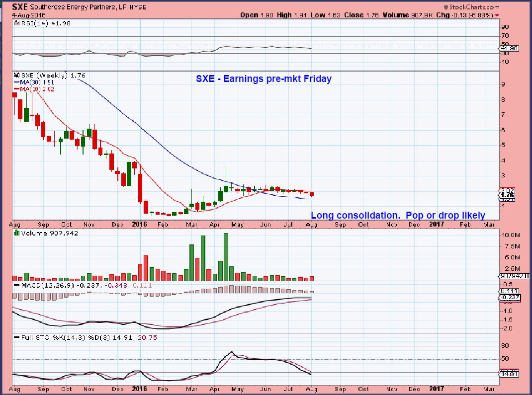Click the SXE (Weekly) 1.76 price label
532x395 pixels.
(53, 75)
